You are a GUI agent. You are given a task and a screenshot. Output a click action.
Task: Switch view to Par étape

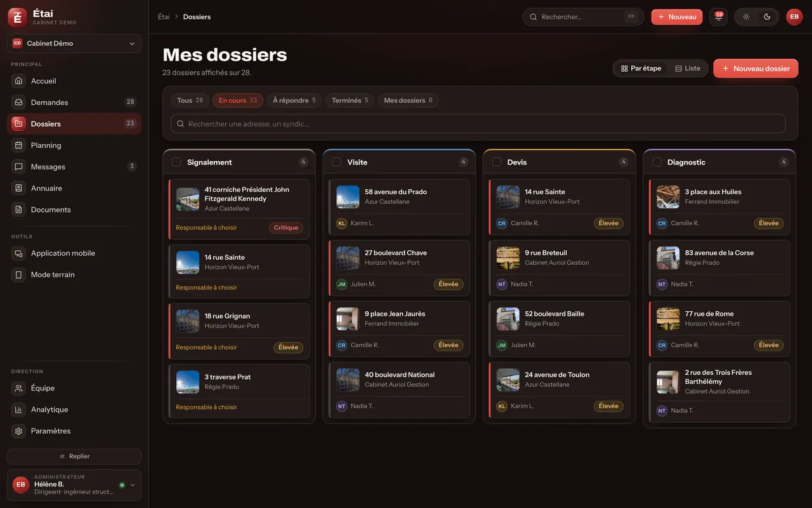tap(641, 69)
